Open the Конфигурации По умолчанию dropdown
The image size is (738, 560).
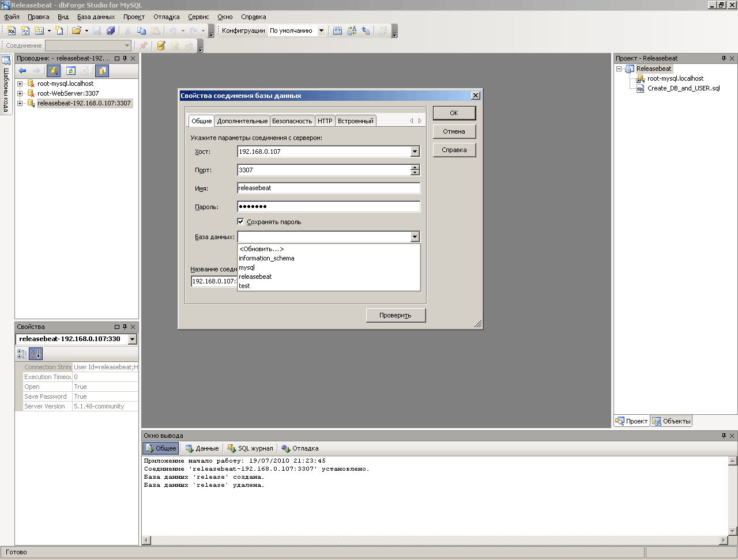pyautogui.click(x=321, y=31)
